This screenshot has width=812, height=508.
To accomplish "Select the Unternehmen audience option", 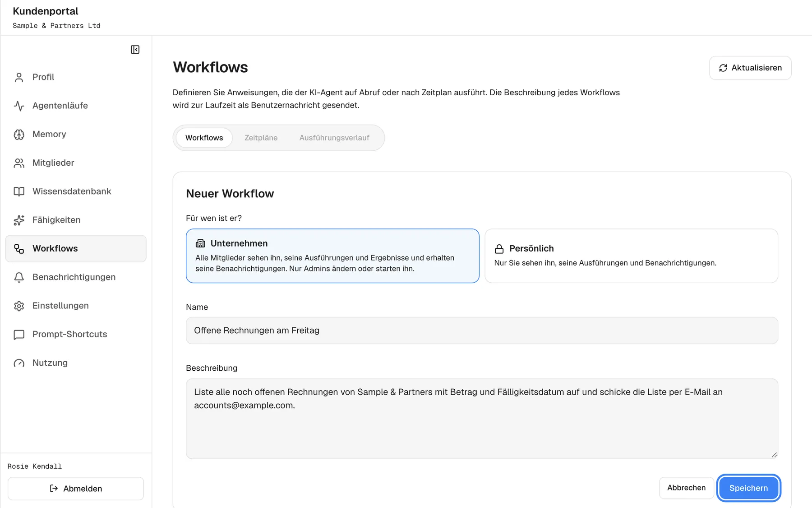I will [x=332, y=256].
